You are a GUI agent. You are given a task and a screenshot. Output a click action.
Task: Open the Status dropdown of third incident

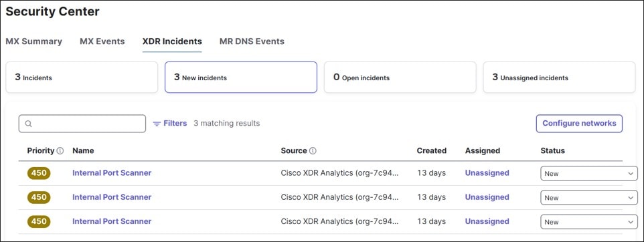click(x=589, y=222)
